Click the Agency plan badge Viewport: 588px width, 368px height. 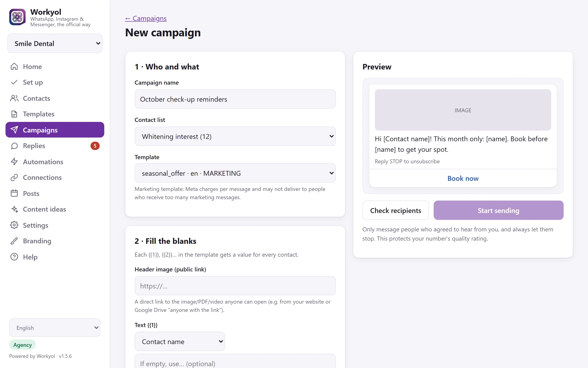coord(23,345)
